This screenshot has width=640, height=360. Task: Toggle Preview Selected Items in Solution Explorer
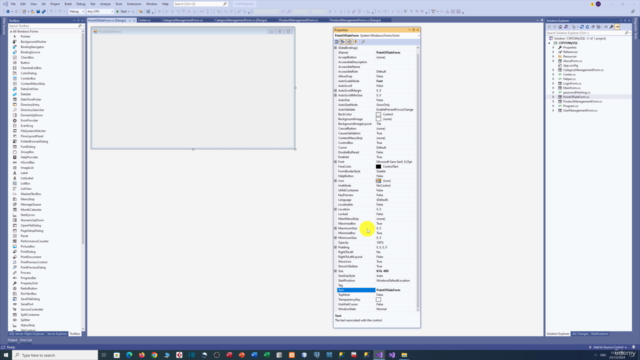[617, 27]
